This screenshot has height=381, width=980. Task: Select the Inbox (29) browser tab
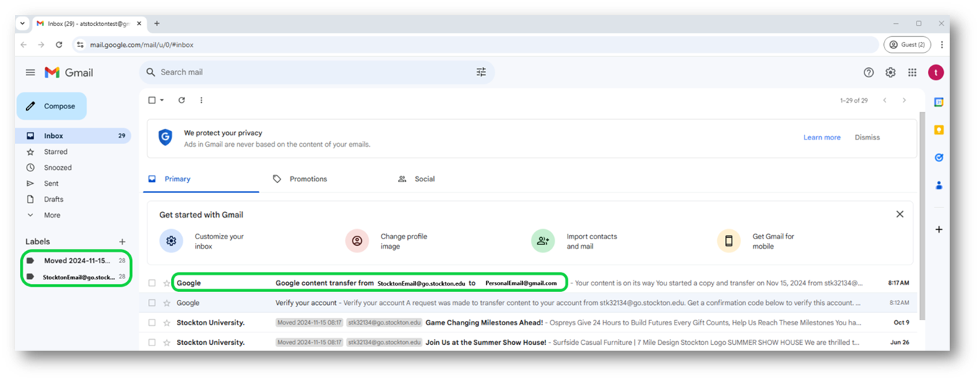[89, 23]
